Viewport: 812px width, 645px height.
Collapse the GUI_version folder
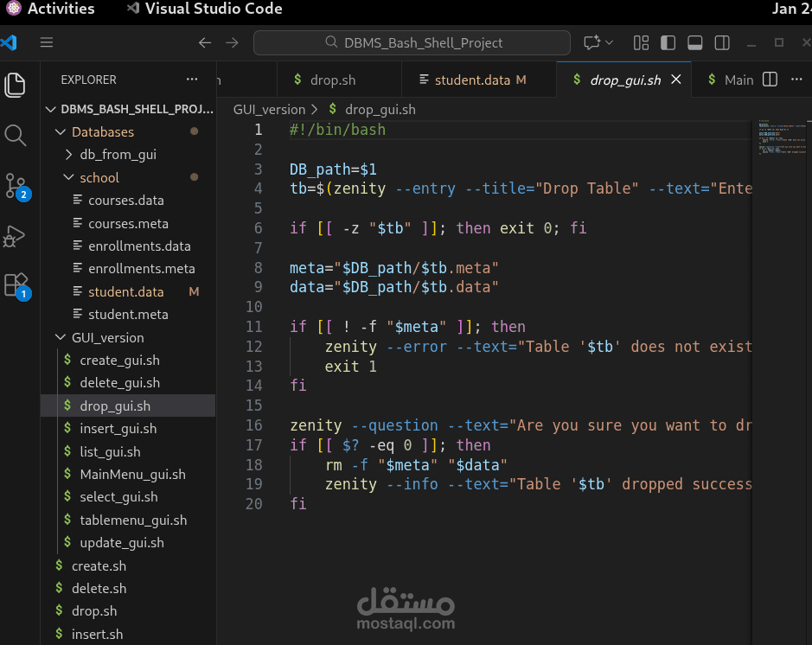[107, 337]
